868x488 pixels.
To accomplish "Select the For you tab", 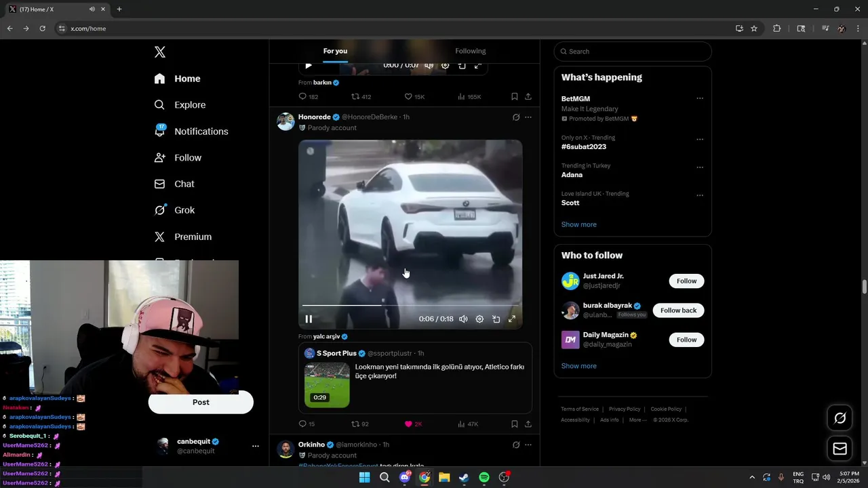I will pyautogui.click(x=335, y=51).
